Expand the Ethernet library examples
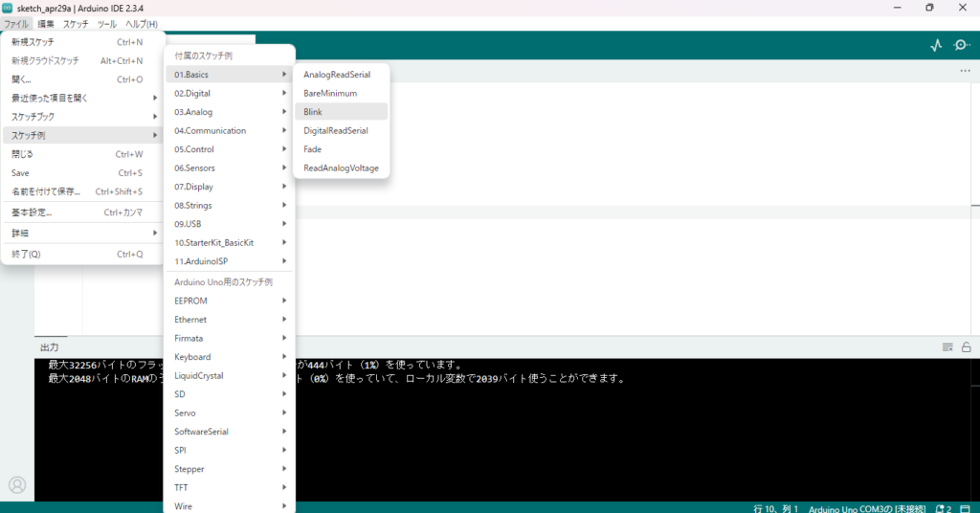980x513 pixels. point(230,320)
